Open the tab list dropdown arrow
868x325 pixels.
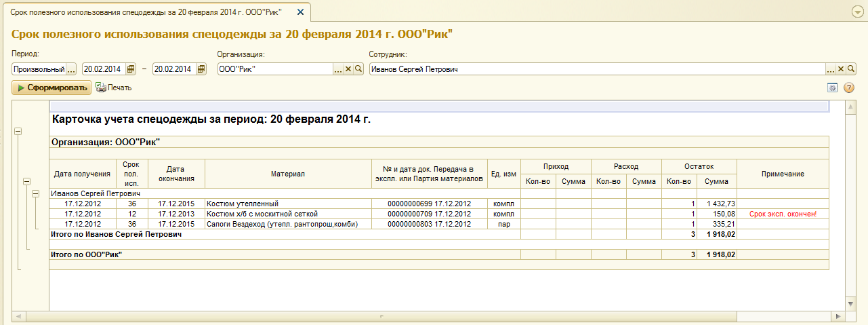[x=857, y=12]
